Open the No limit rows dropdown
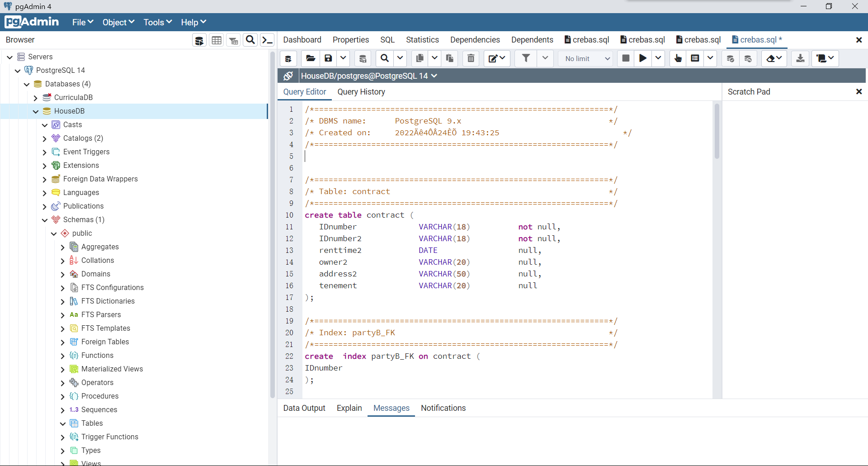Screen dimensions: 868x466 pyautogui.click(x=586, y=59)
